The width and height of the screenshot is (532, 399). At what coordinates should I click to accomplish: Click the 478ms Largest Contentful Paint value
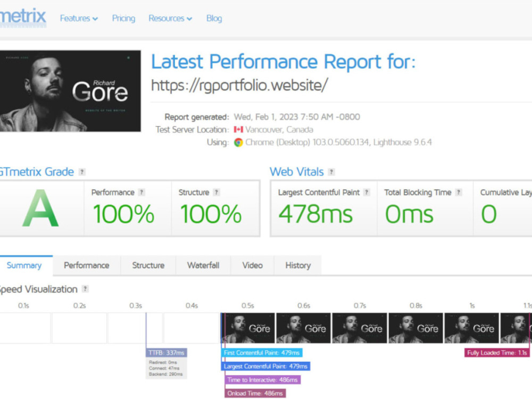tap(315, 214)
